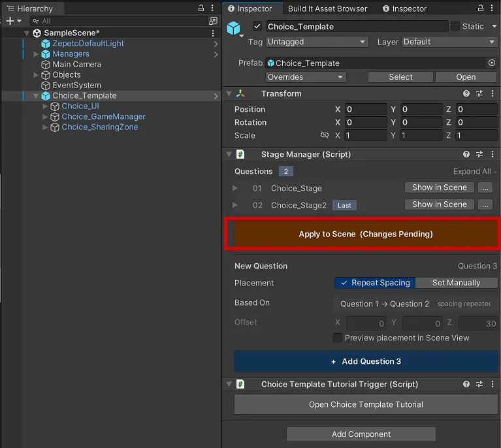Open more options for question Choice_Stage

pos(485,187)
